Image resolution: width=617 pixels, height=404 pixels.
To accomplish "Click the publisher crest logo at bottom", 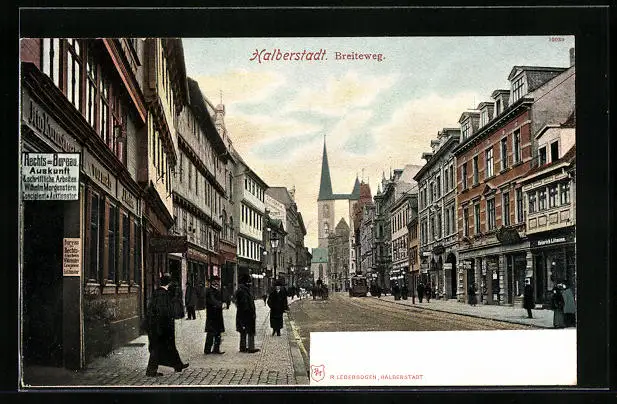I will pos(318,373).
